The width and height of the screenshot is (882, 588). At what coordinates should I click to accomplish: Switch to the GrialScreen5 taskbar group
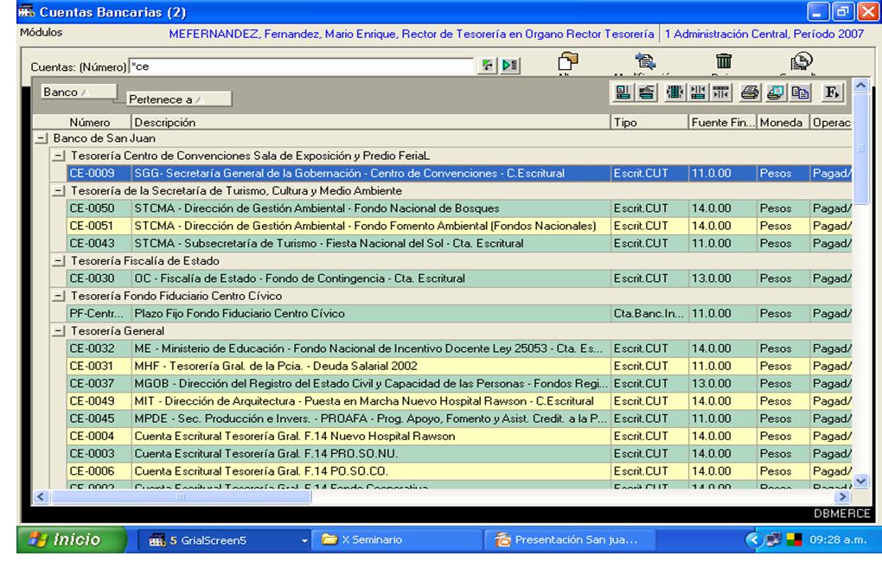224,540
